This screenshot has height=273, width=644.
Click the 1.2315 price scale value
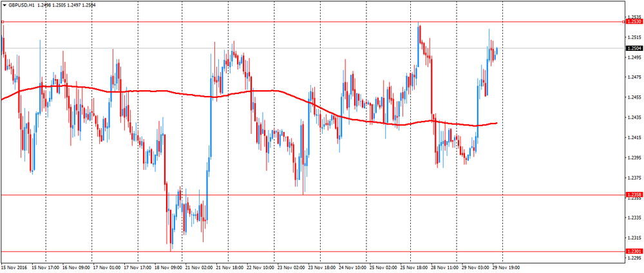(634, 238)
